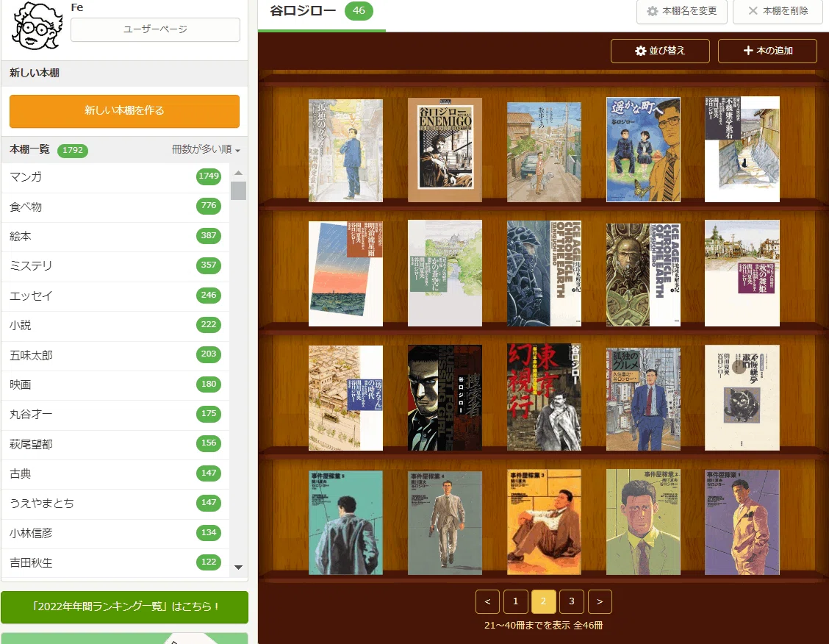Select the うえやまとち bookshelf
Screen dimensions: 829x644
click(x=115, y=504)
